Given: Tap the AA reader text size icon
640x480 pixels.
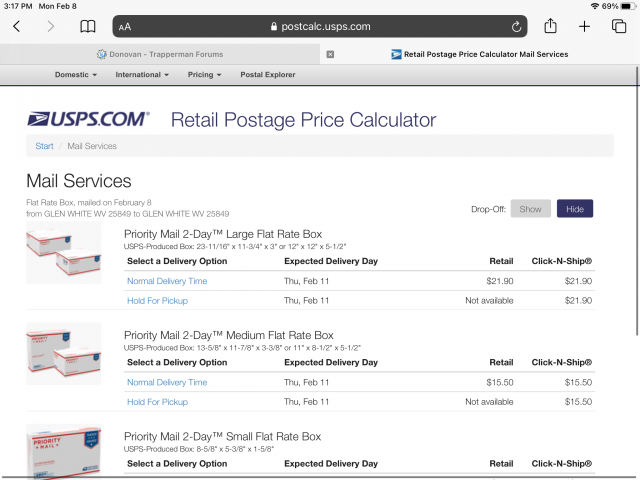Looking at the screenshot, I should (124, 27).
